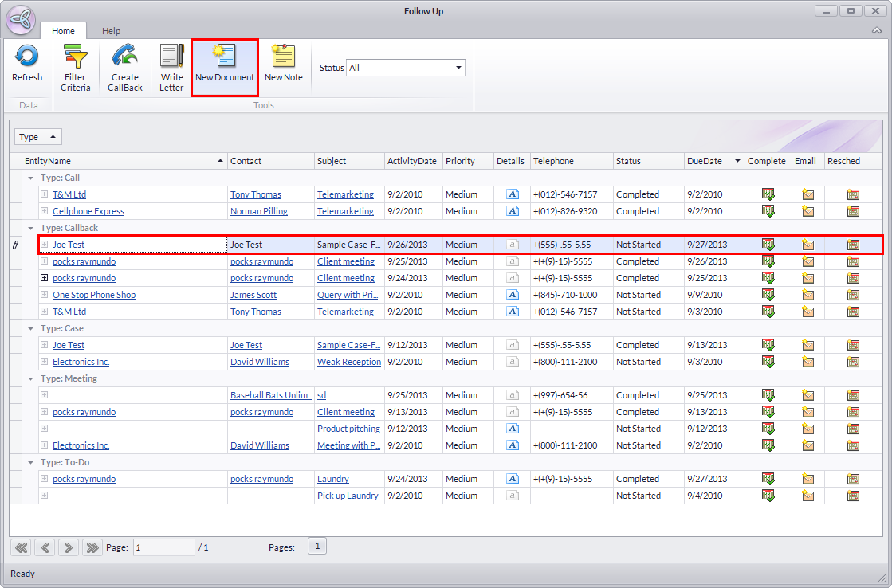This screenshot has width=892, height=588.
Task: Switch to the Help tab
Action: [x=112, y=31]
